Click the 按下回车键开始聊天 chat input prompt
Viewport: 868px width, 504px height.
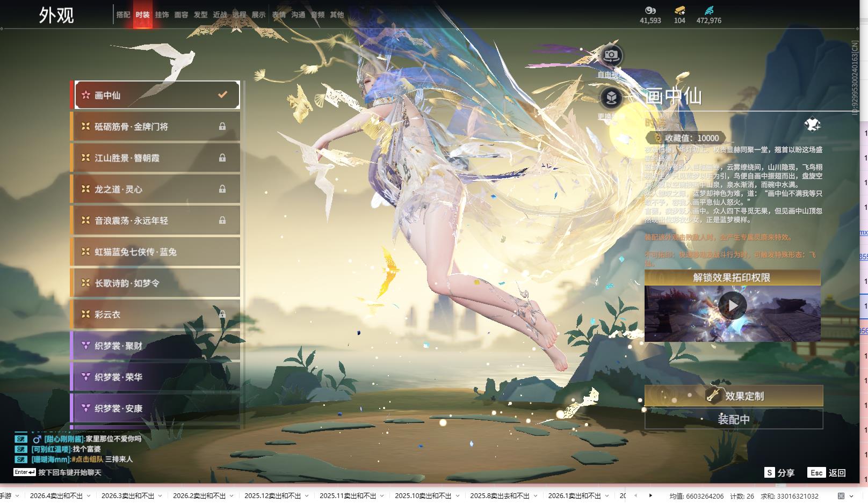pyautogui.click(x=69, y=473)
